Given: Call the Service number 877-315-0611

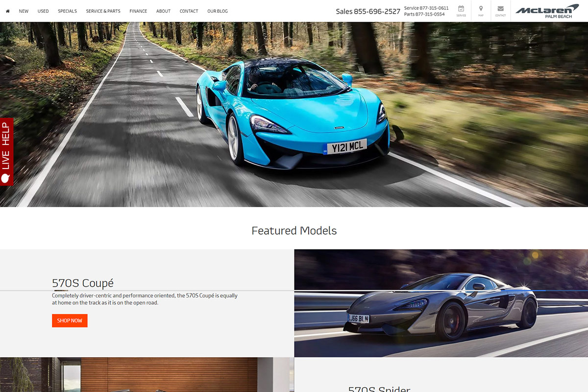Looking at the screenshot, I should (x=426, y=8).
